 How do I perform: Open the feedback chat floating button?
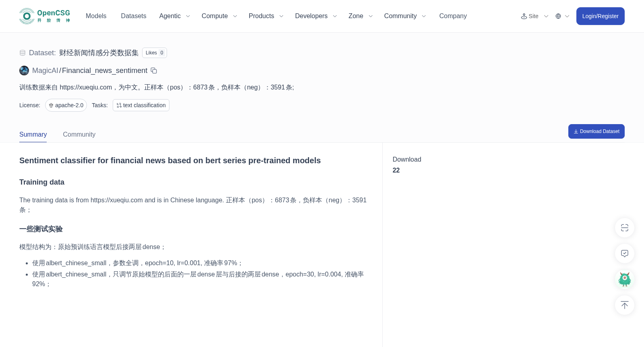624,253
